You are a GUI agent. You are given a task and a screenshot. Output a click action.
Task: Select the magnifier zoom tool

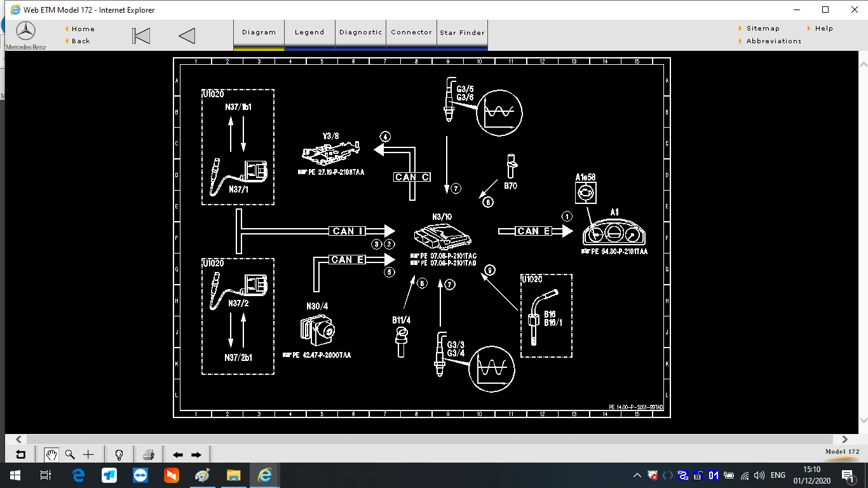(x=70, y=454)
